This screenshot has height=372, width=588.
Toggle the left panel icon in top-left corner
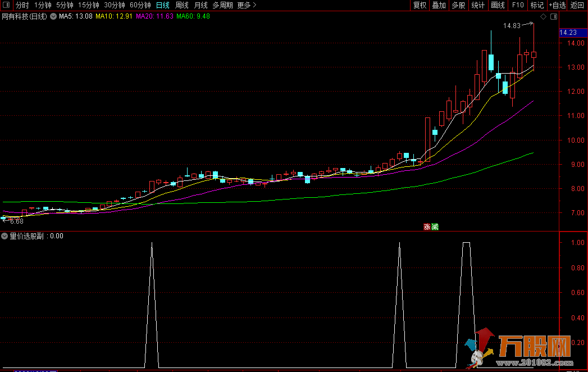click(7, 5)
